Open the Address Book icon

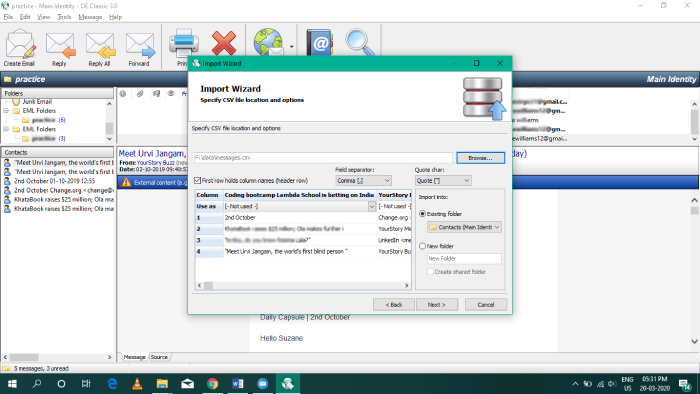320,42
